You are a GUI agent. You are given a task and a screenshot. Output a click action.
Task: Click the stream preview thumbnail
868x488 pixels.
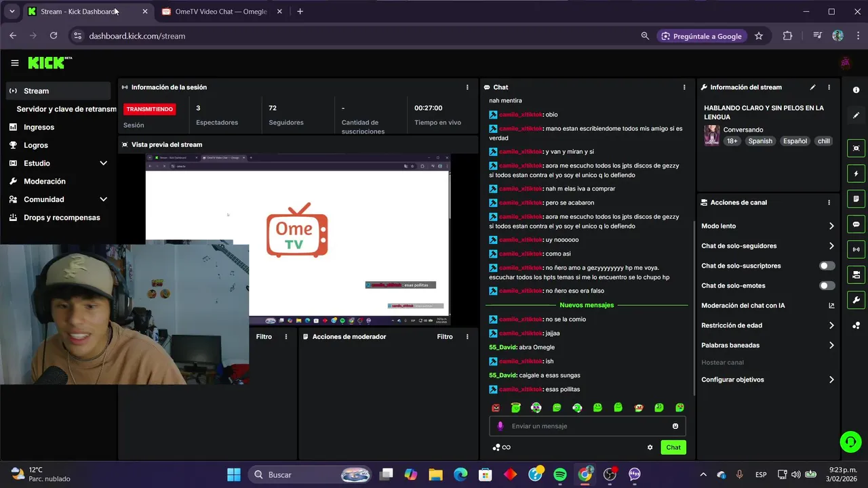[298, 240]
